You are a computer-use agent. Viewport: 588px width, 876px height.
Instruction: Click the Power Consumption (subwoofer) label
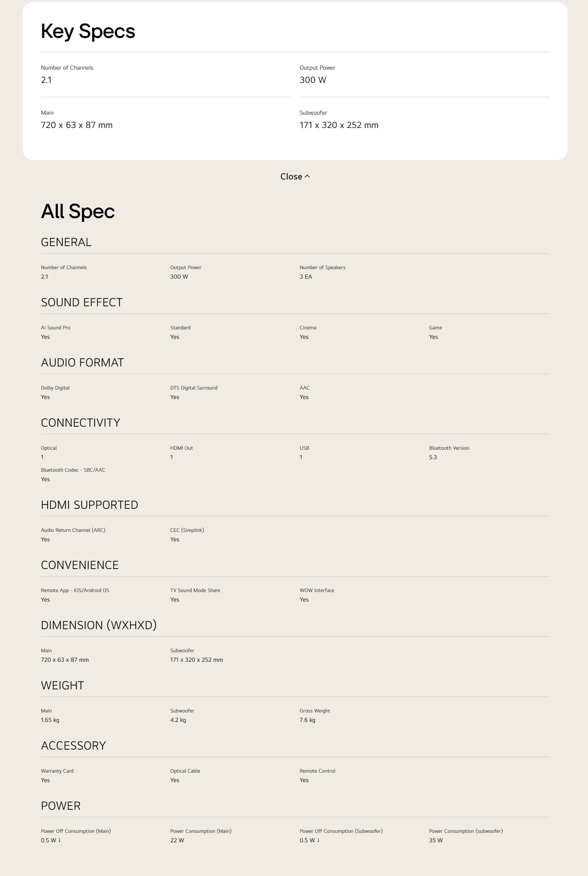point(466,831)
